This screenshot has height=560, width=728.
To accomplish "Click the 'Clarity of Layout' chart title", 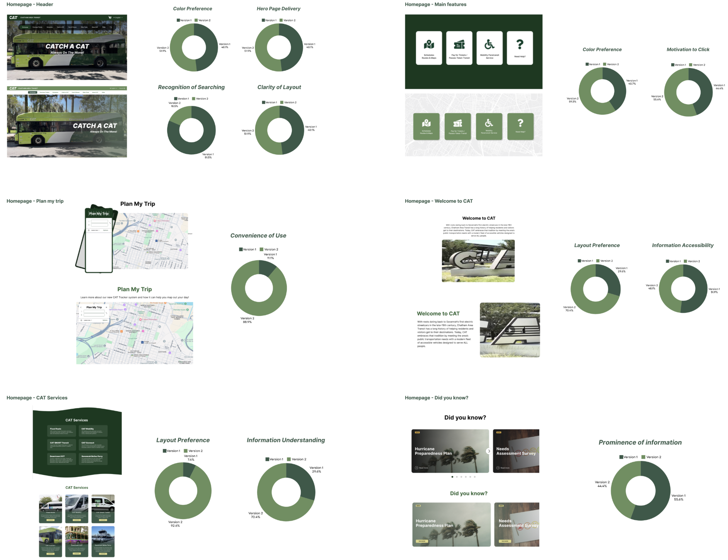I will [x=279, y=87].
